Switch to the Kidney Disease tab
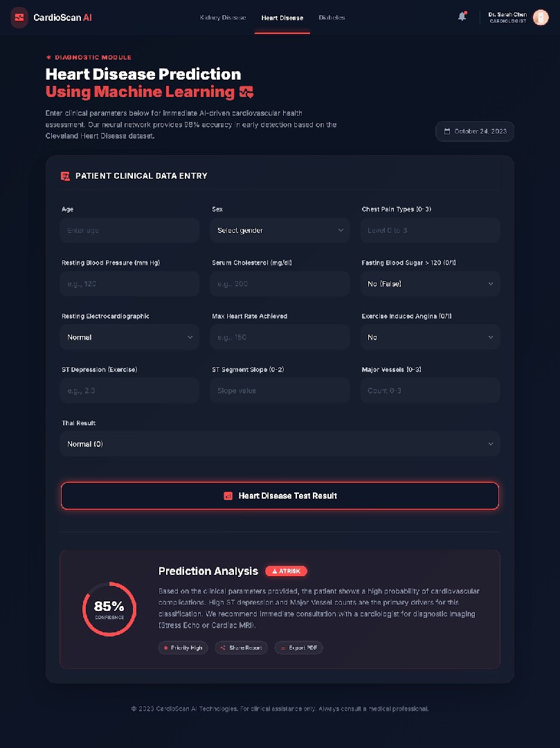The width and height of the screenshot is (560, 748). click(222, 17)
